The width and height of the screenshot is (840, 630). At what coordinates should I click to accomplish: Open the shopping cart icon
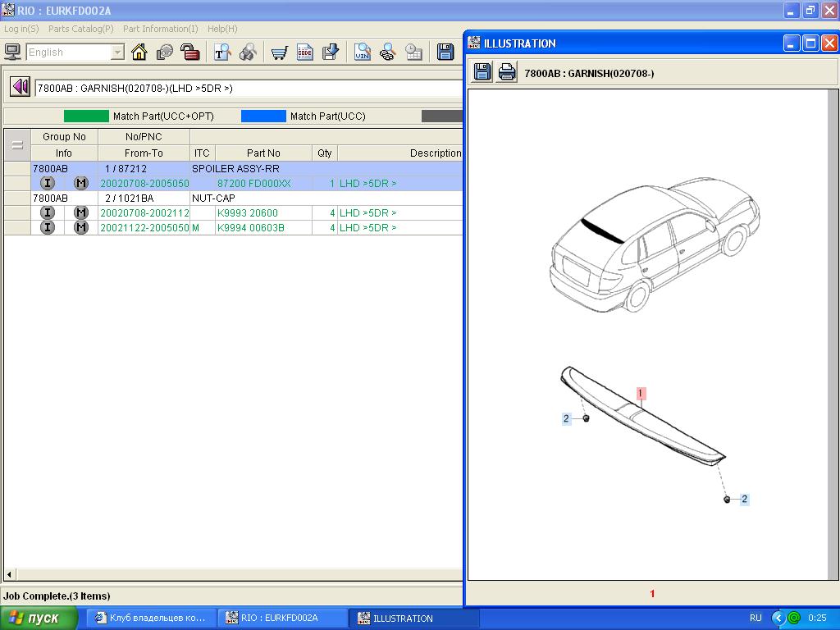tap(279, 52)
